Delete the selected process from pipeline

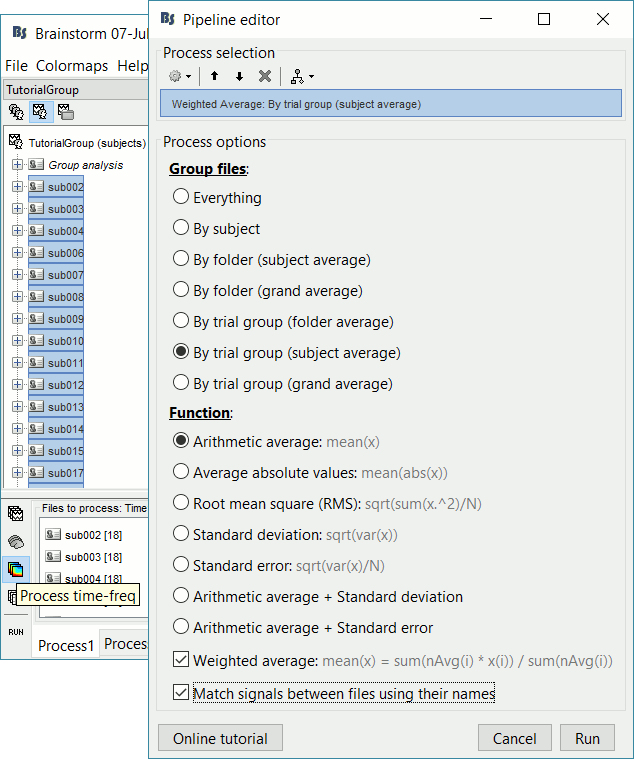coord(265,76)
